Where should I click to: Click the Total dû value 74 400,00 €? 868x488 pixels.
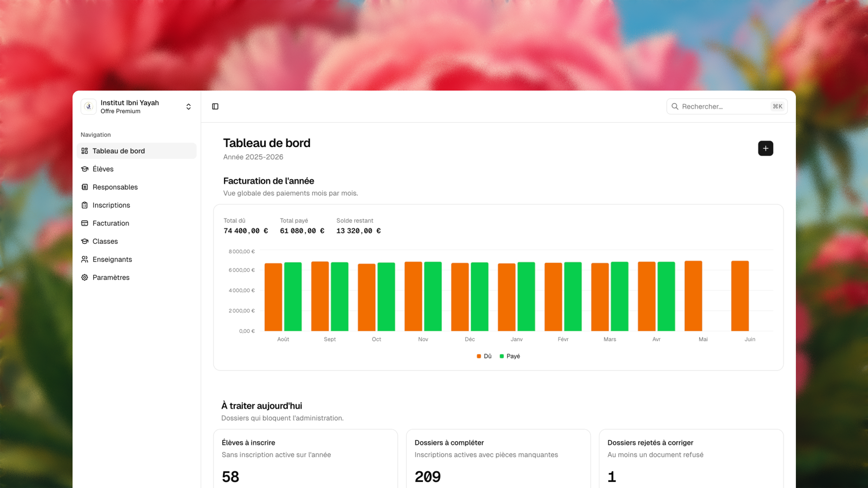pos(246,231)
